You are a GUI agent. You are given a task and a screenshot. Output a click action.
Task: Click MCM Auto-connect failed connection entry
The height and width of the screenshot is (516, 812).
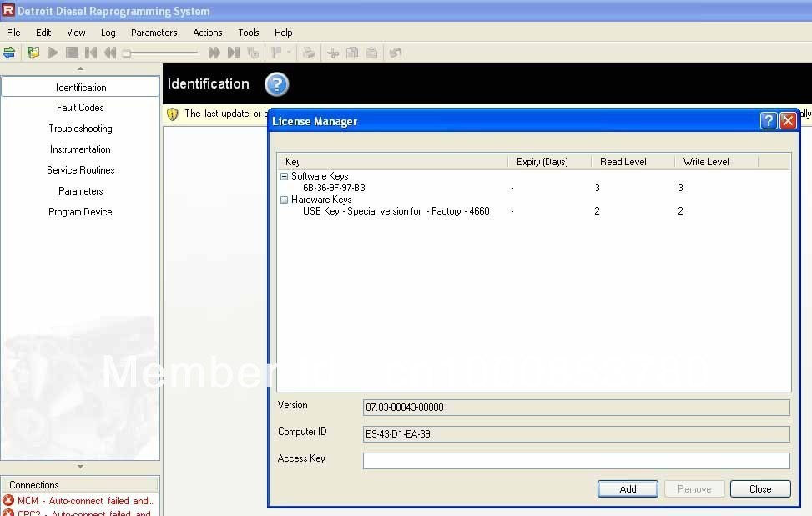click(x=85, y=500)
